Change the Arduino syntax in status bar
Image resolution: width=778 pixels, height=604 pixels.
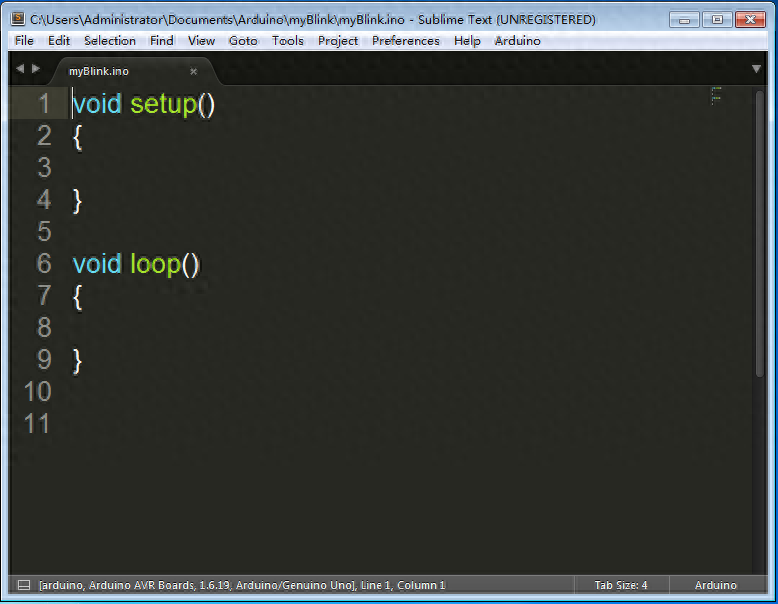click(715, 585)
